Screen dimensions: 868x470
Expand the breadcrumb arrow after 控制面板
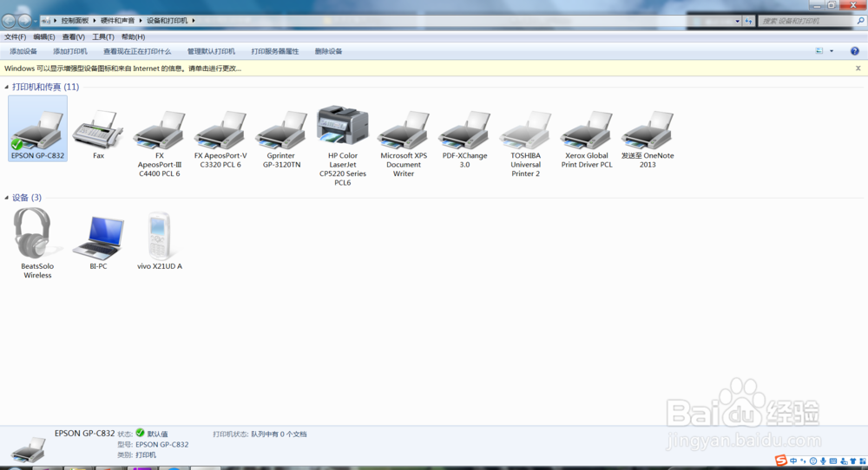click(94, 21)
